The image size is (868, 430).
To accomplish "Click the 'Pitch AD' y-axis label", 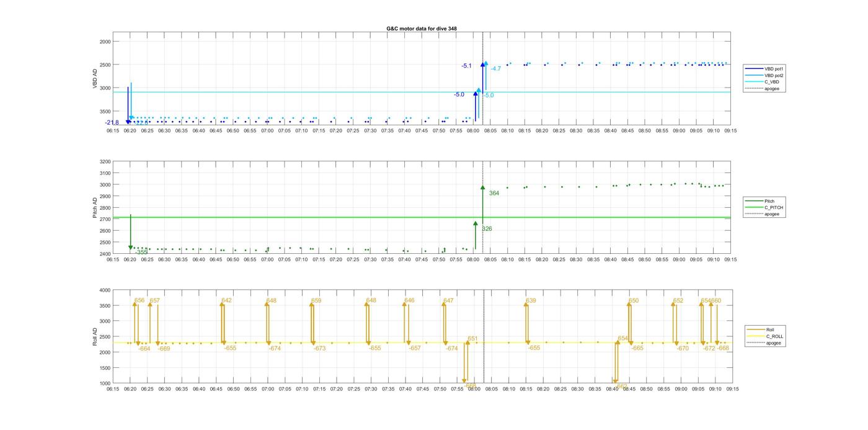I will 95,207.
